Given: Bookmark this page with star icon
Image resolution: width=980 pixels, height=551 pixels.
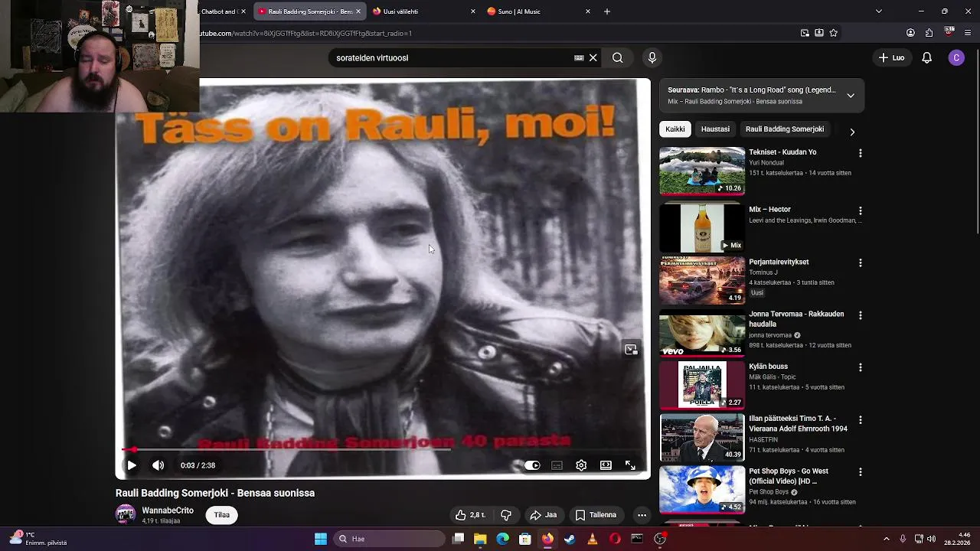Looking at the screenshot, I should coord(834,33).
